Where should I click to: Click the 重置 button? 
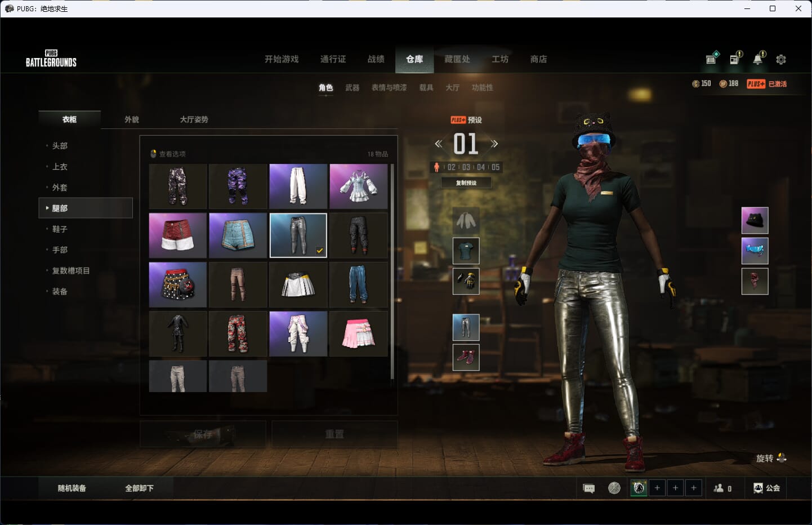[x=334, y=434]
